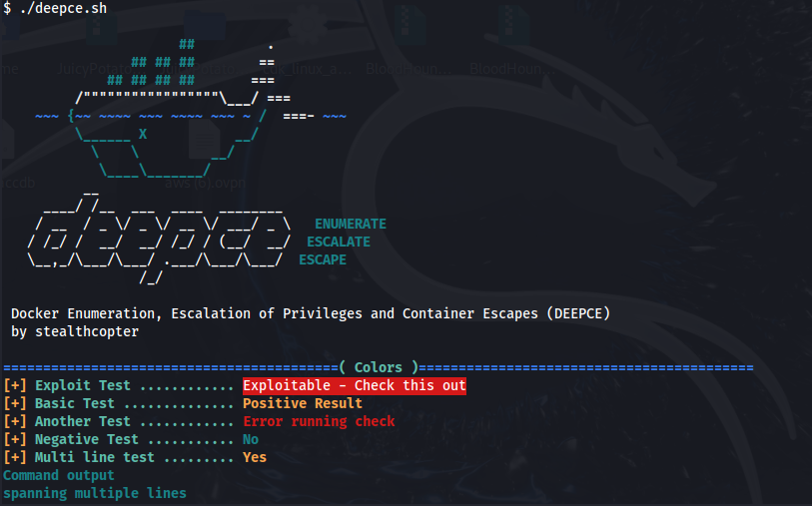Image resolution: width=812 pixels, height=506 pixels.
Task: Click the ESCALATE label
Action: pyautogui.click(x=338, y=242)
